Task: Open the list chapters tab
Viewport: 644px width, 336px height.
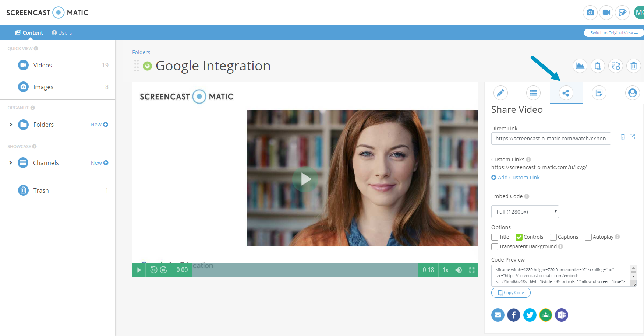Action: point(533,93)
